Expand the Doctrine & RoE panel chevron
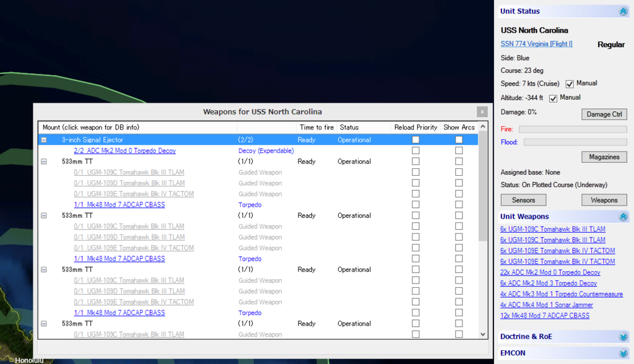This screenshot has width=634, height=364. (623, 337)
